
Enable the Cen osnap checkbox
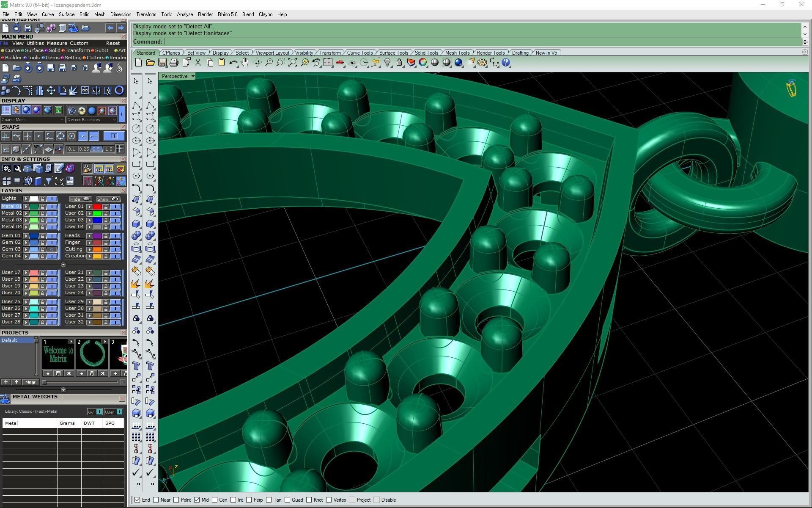pyautogui.click(x=215, y=500)
